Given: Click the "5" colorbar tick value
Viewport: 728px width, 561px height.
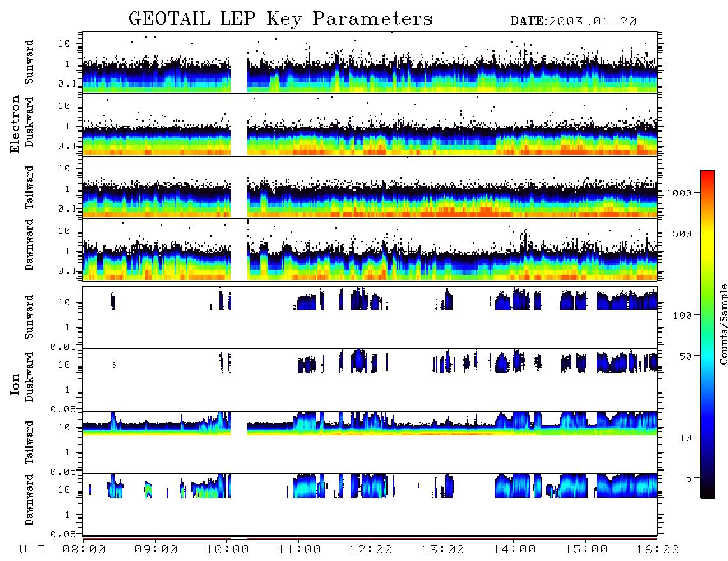Looking at the screenshot, I should (x=688, y=478).
